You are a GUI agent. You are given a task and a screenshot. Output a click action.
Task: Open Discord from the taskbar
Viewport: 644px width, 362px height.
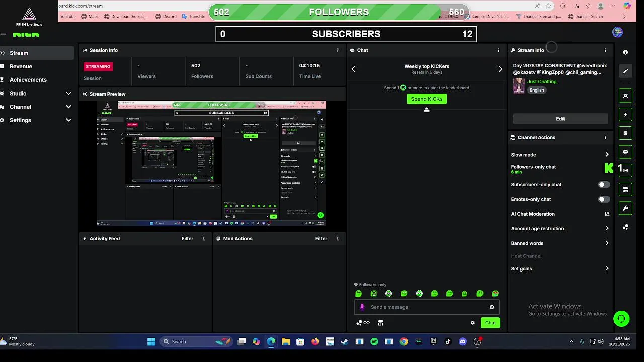click(463, 342)
